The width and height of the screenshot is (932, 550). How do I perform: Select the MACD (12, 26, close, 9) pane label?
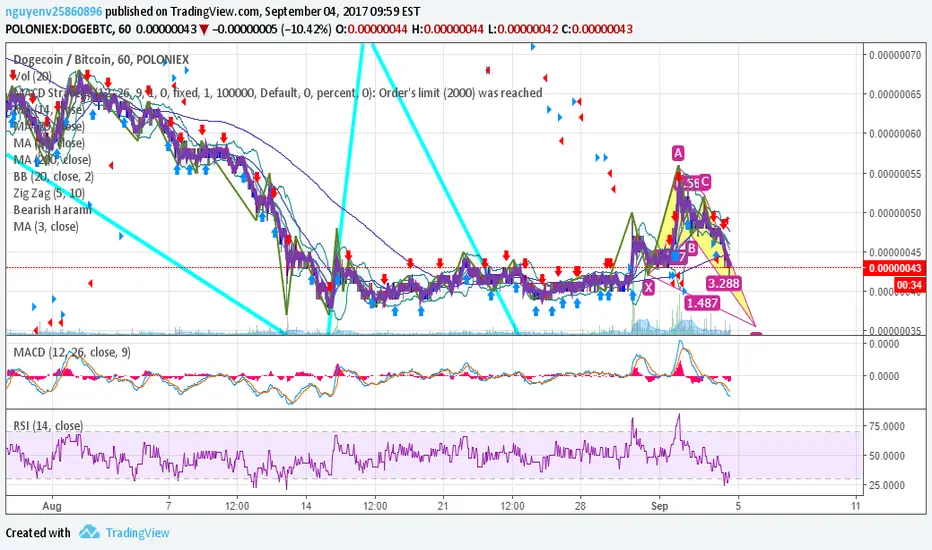[72, 353]
